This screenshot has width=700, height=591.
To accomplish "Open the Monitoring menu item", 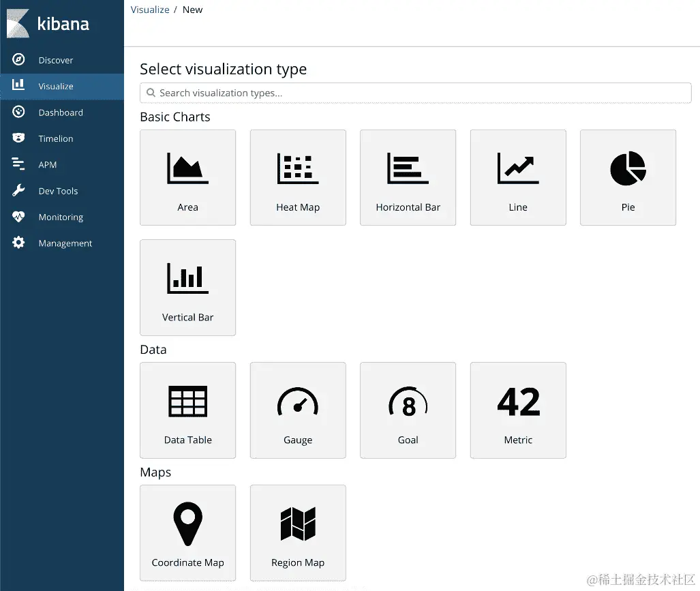I will 62,217.
